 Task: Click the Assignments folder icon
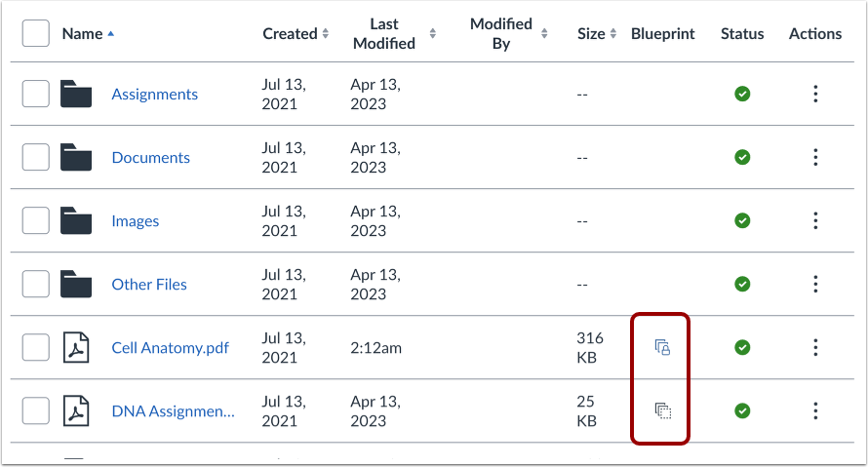[x=76, y=94]
